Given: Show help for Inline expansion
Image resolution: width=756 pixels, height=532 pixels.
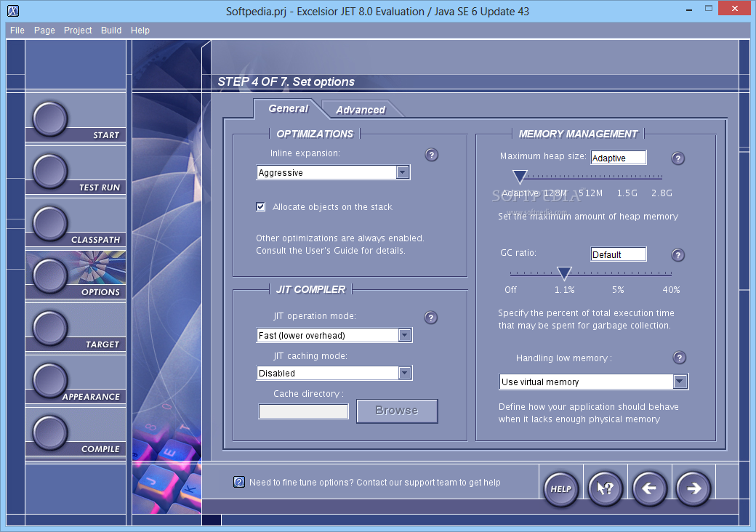Looking at the screenshot, I should pos(432,155).
